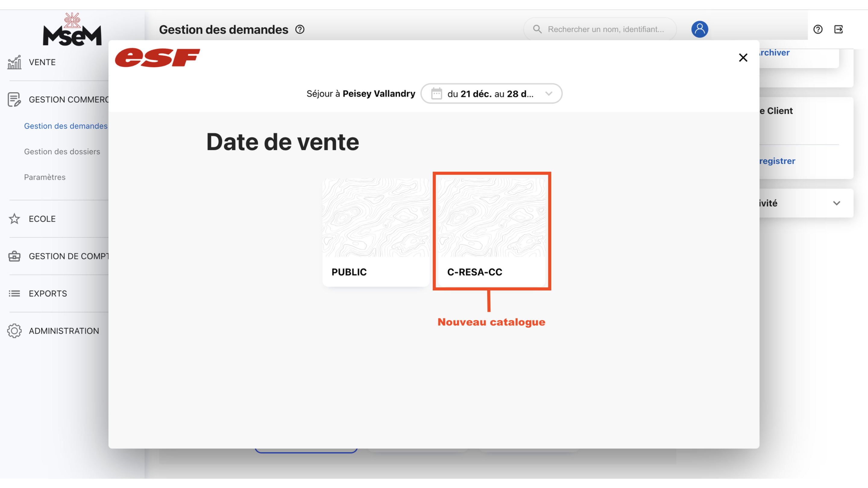868x488 pixels.
Task: Select the PUBLIC catalogue card
Action: tap(376, 232)
